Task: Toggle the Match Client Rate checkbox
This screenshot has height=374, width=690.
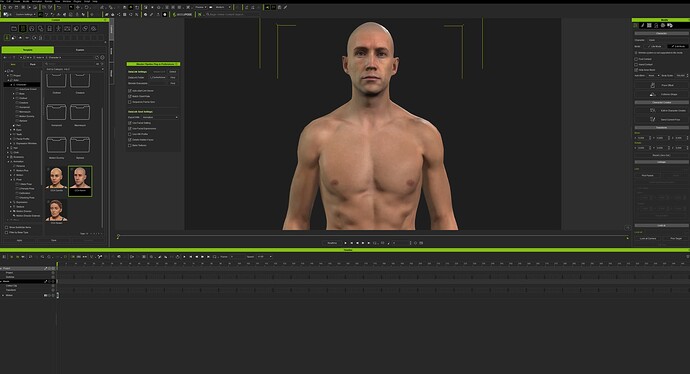Action: [130, 96]
